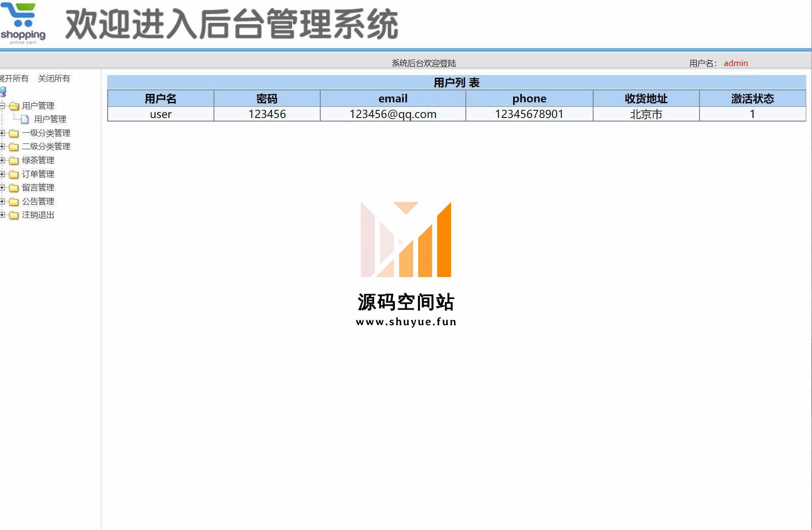Viewport: 812px width, 530px height.
Task: Collapse the 用户管理 tree node
Action: pos(2,106)
